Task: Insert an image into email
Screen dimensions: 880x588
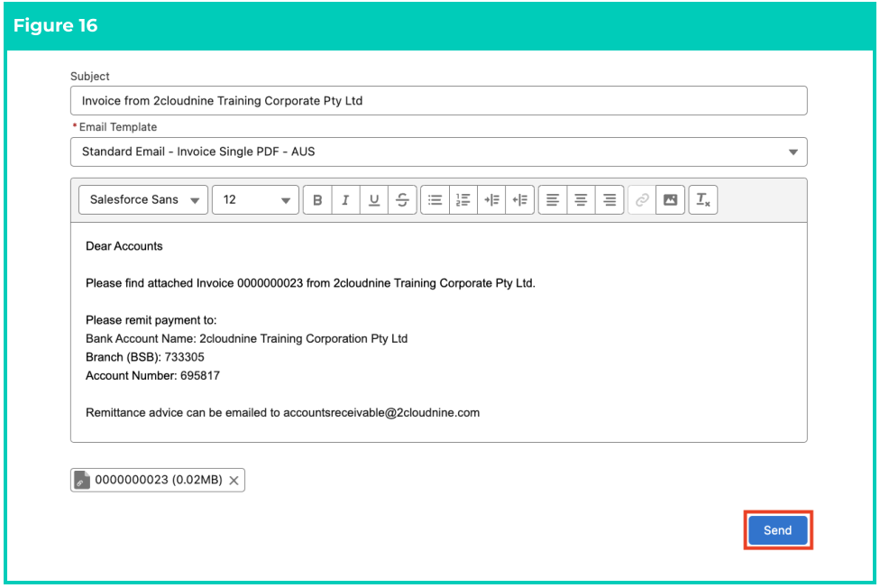Action: 670,200
